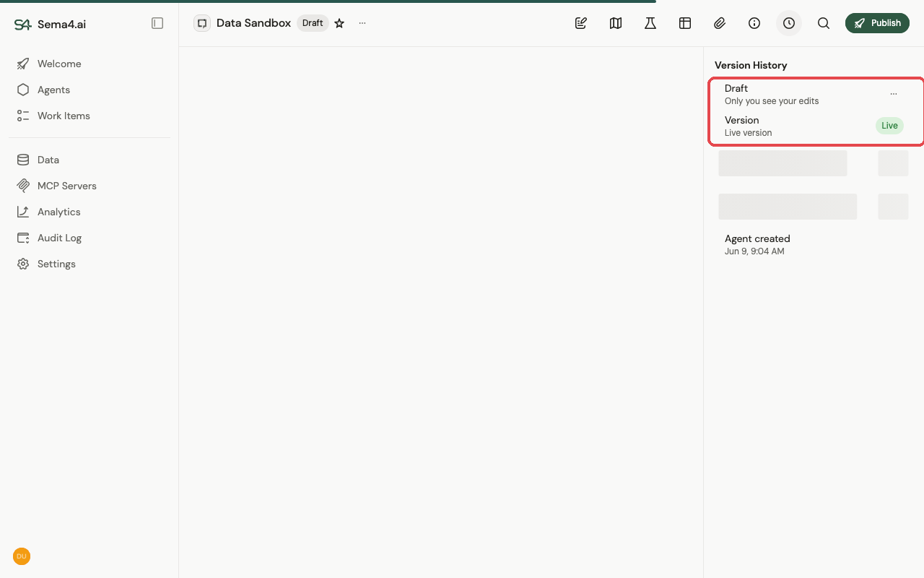This screenshot has width=924, height=578.
Task: Open the Welcome page
Action: (90, 64)
